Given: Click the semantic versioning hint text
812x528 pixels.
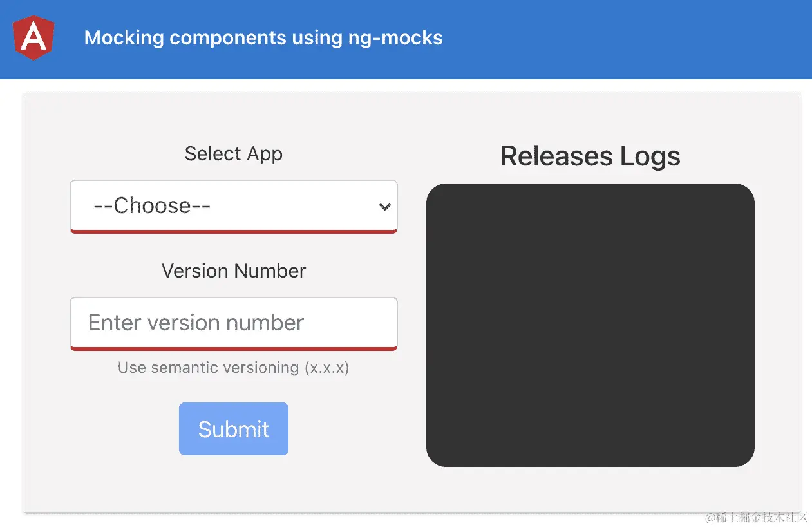Looking at the screenshot, I should 233,368.
